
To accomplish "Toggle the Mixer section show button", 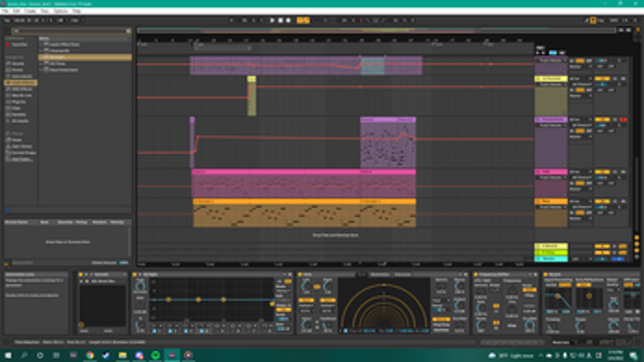I will (x=637, y=251).
